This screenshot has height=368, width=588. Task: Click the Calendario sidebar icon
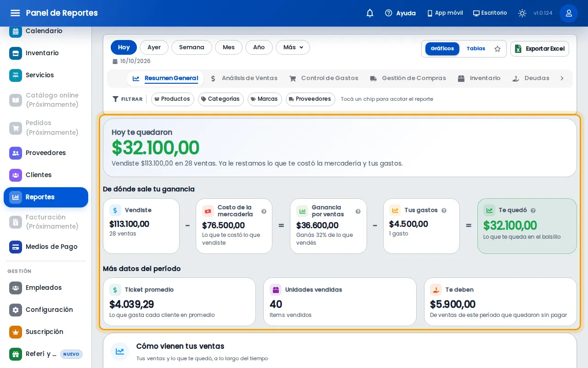(16, 31)
